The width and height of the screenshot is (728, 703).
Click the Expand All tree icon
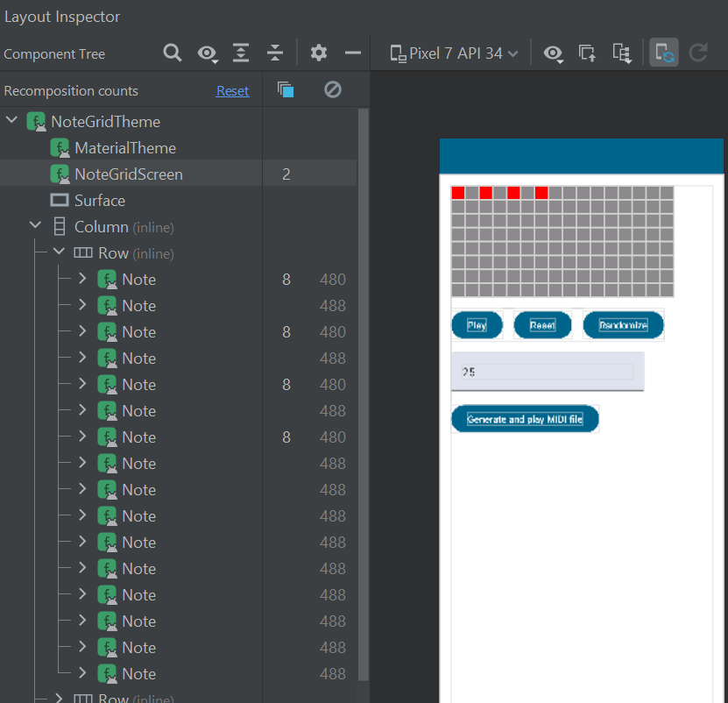241,53
